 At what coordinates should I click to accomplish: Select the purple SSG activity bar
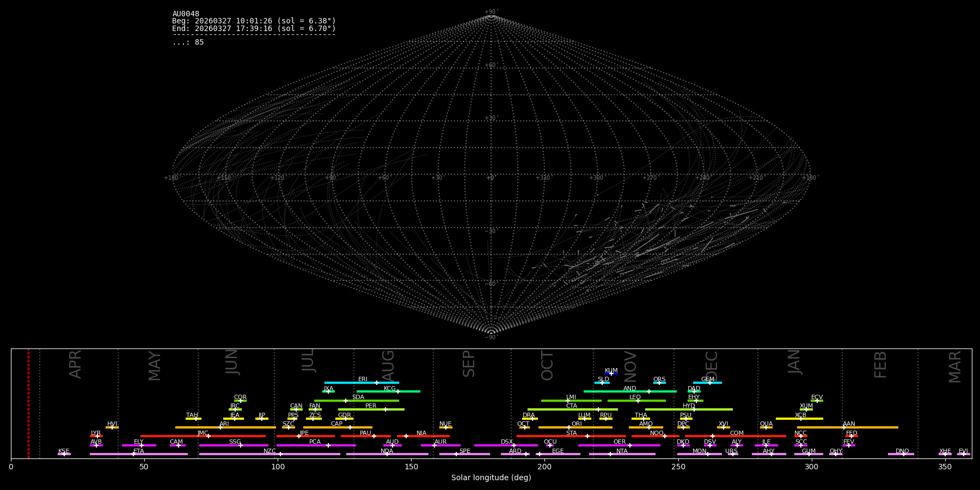[234, 445]
